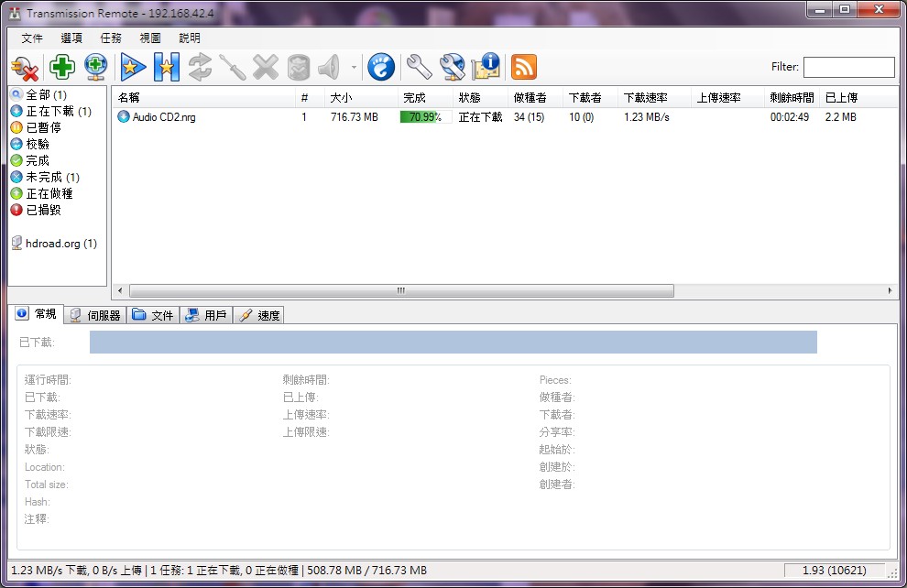Add a new torrent with green plus icon
The height and width of the screenshot is (588, 907).
(62, 67)
